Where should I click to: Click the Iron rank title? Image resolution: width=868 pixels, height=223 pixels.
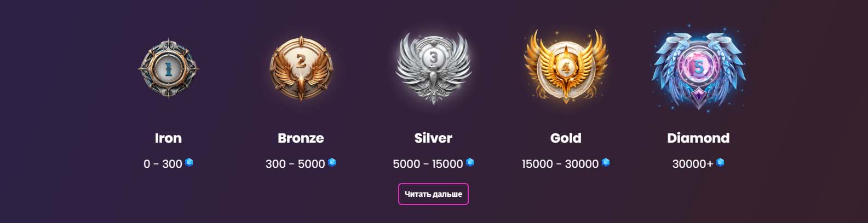click(168, 138)
